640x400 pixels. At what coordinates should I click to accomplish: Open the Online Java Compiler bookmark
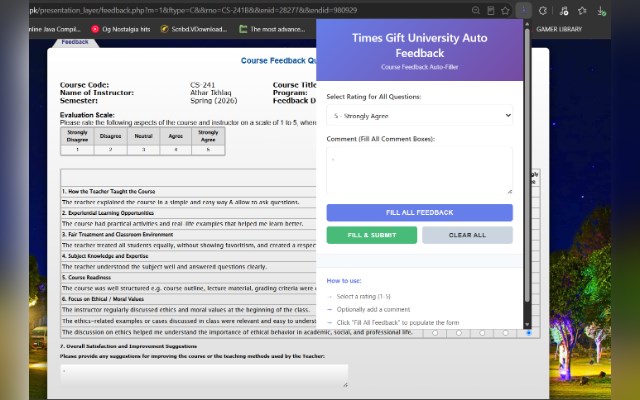click(55, 29)
